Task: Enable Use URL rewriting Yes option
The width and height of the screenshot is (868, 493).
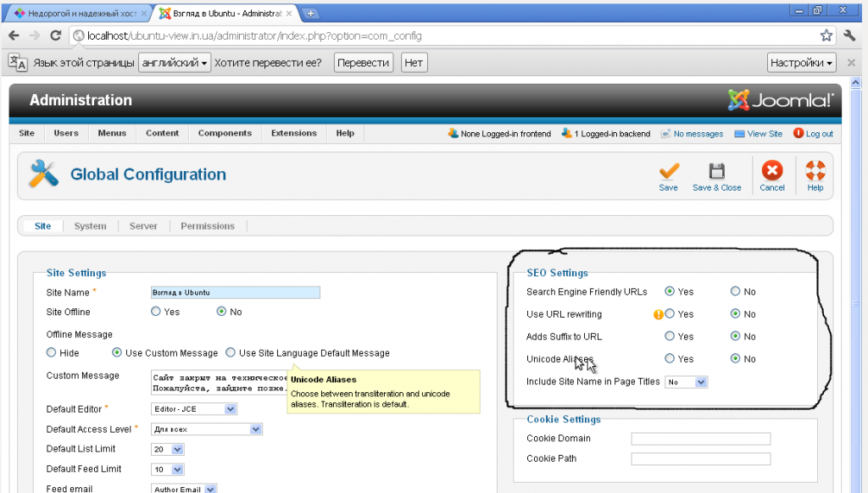Action: (670, 313)
